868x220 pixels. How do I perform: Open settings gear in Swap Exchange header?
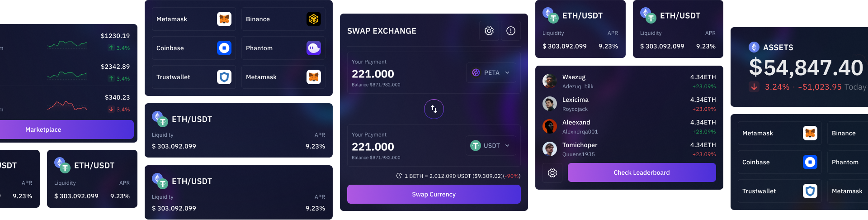[x=489, y=31]
